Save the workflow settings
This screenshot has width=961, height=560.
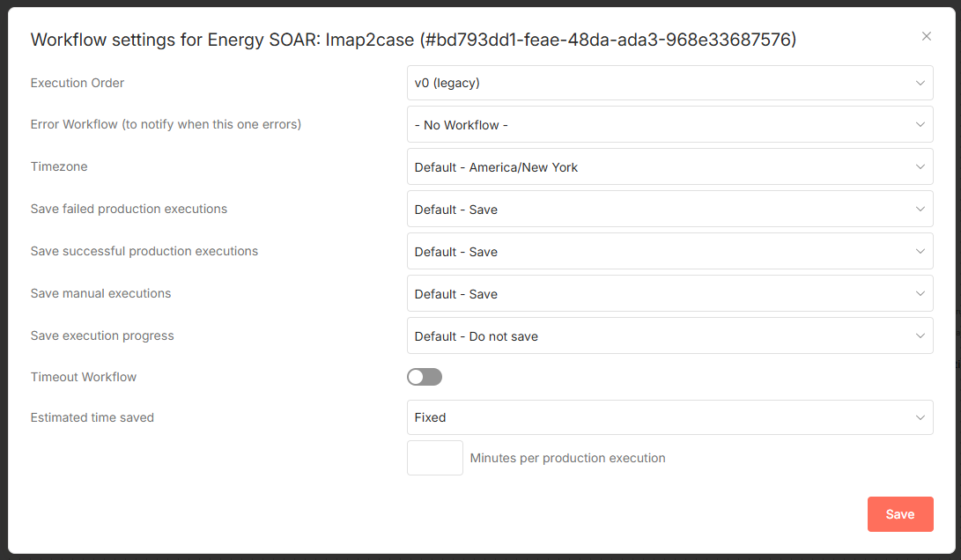(899, 514)
